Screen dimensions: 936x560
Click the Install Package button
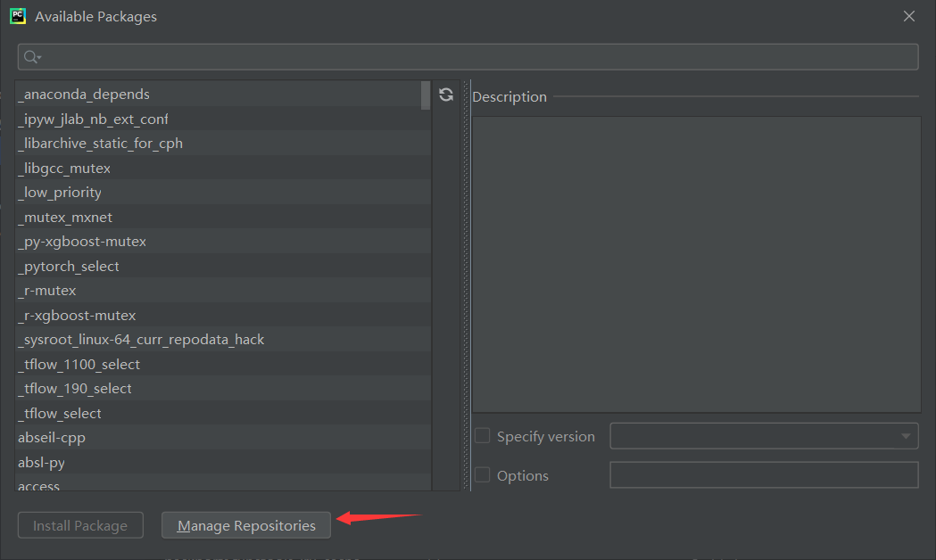[x=80, y=525]
